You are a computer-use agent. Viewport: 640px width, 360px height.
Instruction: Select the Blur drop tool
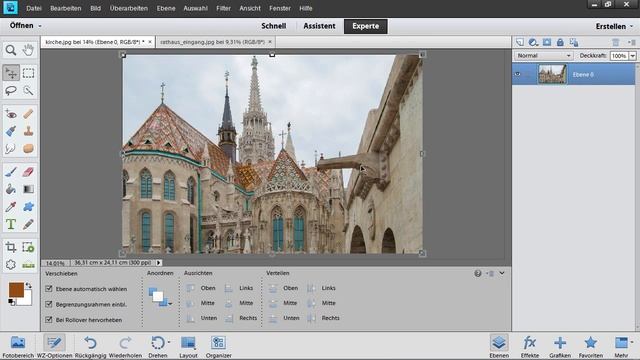11,149
